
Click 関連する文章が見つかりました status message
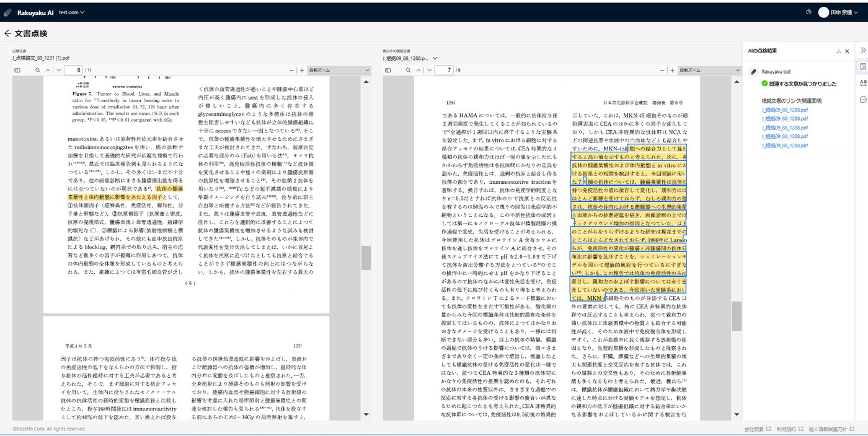click(803, 84)
